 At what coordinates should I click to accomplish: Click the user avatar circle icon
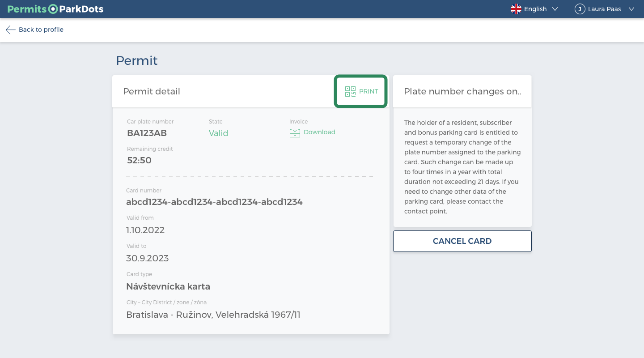(x=580, y=9)
